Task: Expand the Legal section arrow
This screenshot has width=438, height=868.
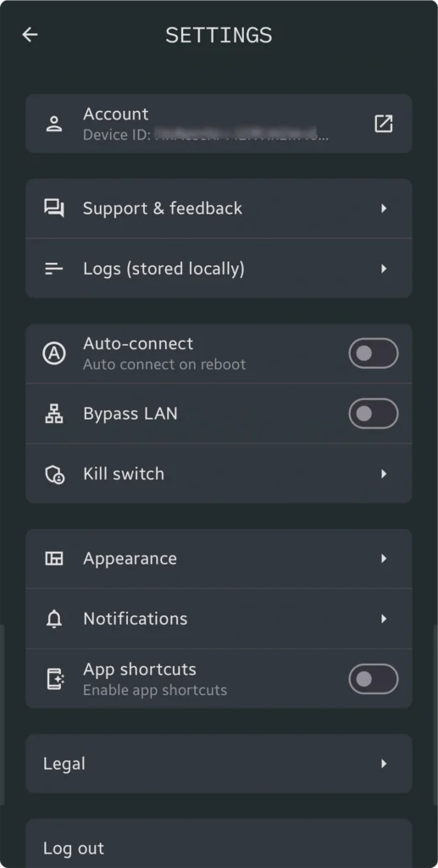Action: pyautogui.click(x=384, y=764)
